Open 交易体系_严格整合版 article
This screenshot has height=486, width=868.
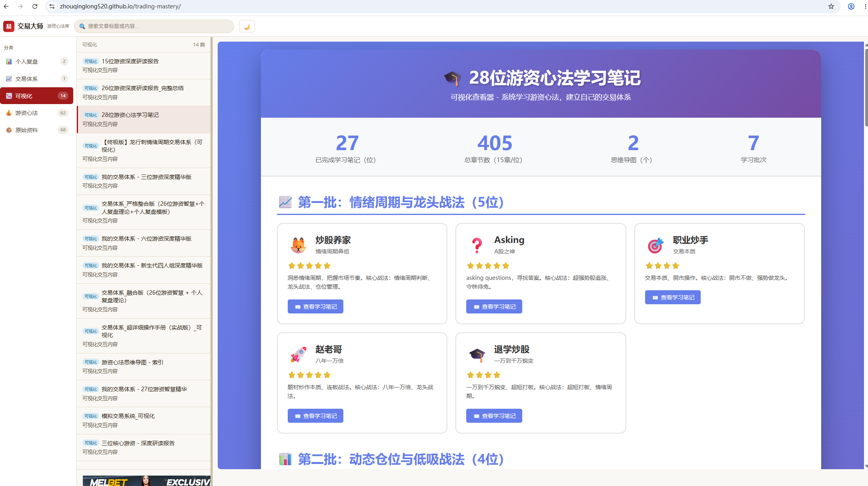pyautogui.click(x=144, y=212)
